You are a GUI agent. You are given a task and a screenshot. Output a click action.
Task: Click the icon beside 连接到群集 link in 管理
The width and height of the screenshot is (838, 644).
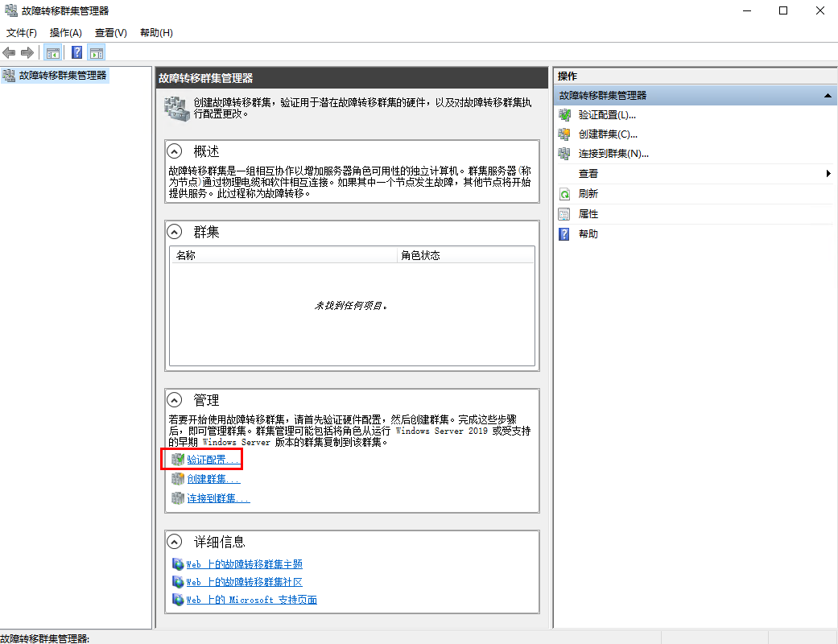click(178, 497)
